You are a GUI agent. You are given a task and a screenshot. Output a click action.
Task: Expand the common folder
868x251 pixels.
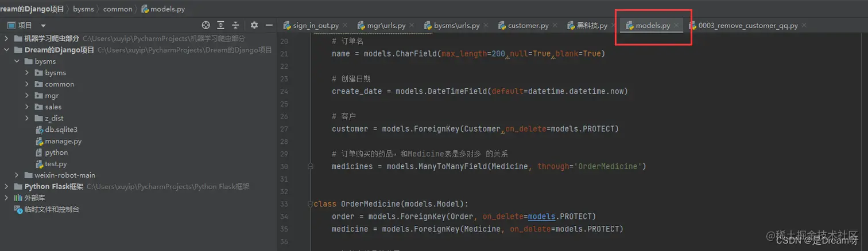[27, 84]
